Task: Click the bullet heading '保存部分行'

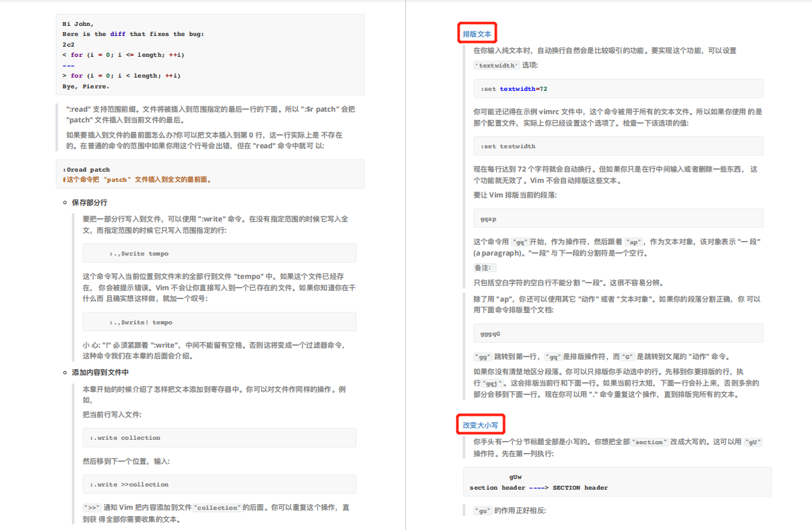Action: (x=90, y=203)
